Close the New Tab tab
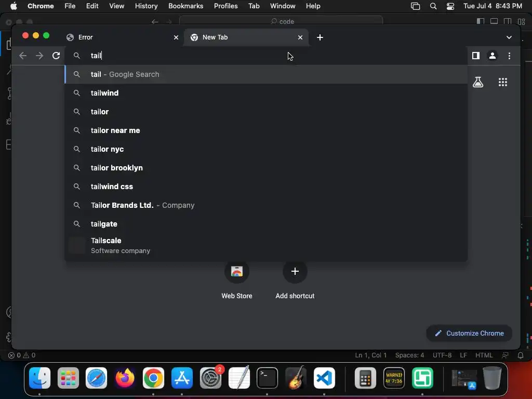Viewport: 532px width, 399px height. (x=300, y=37)
